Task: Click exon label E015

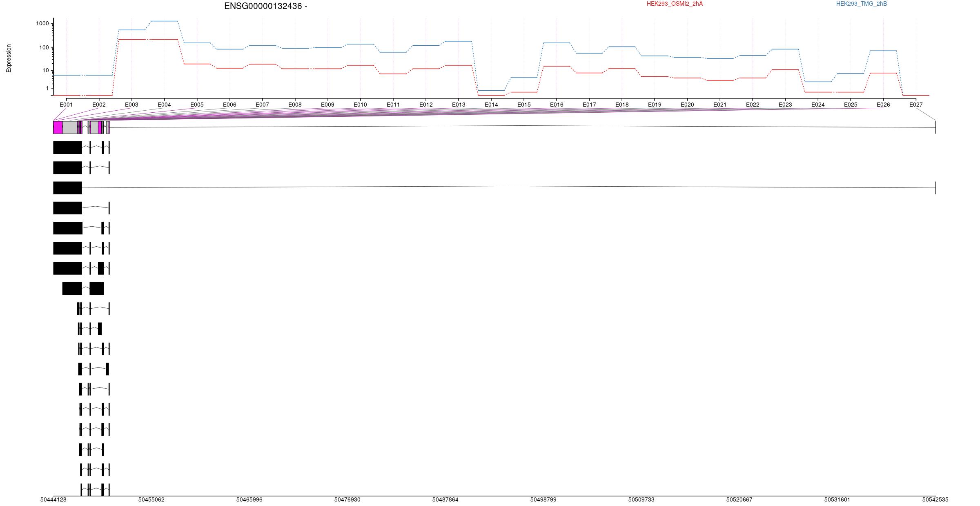Action: (x=524, y=105)
